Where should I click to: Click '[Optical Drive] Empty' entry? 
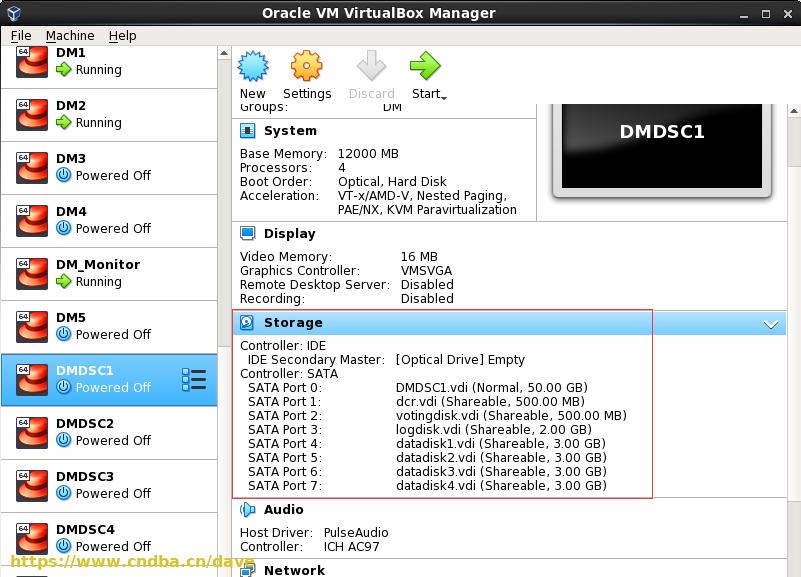tap(460, 360)
